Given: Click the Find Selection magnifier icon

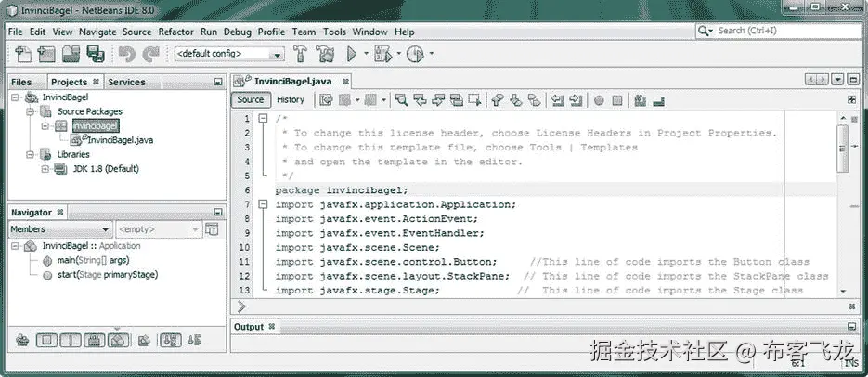Looking at the screenshot, I should coord(401,100).
